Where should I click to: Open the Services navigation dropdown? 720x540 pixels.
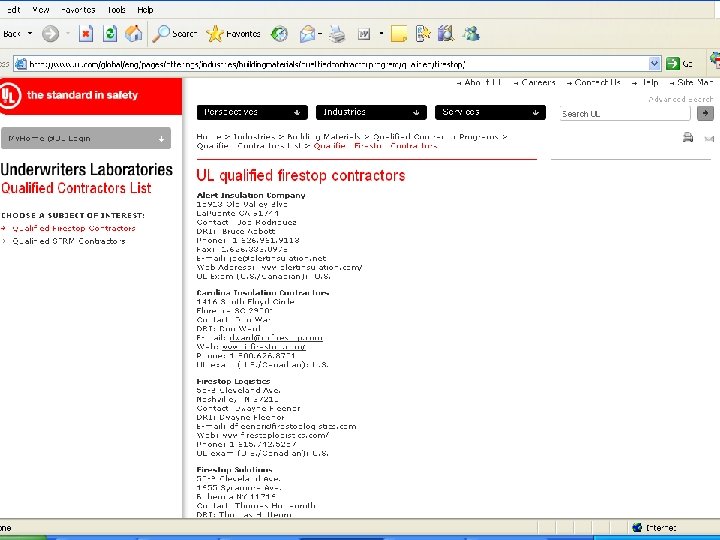click(490, 112)
